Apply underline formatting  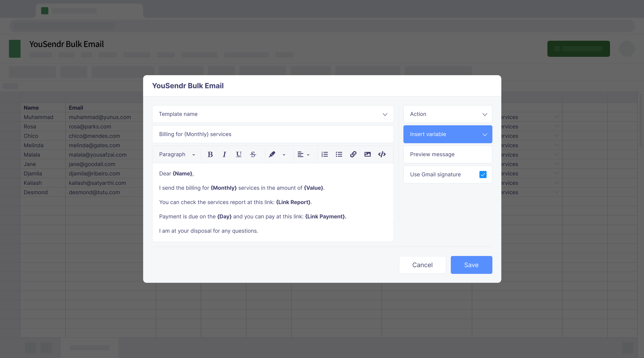239,154
